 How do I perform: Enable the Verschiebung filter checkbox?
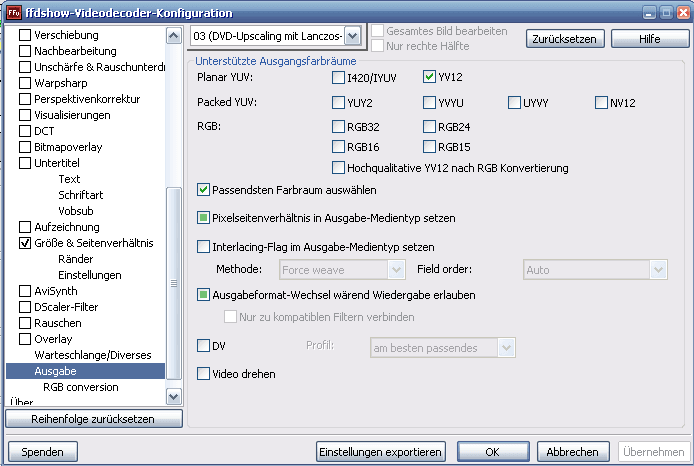tap(25, 35)
